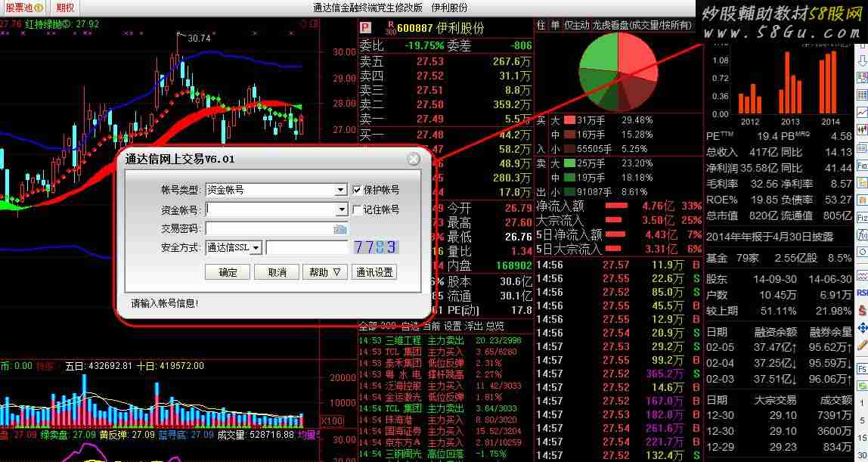The image size is (868, 462).
Task: Select the 30 minute period button
Action: (x=863, y=454)
